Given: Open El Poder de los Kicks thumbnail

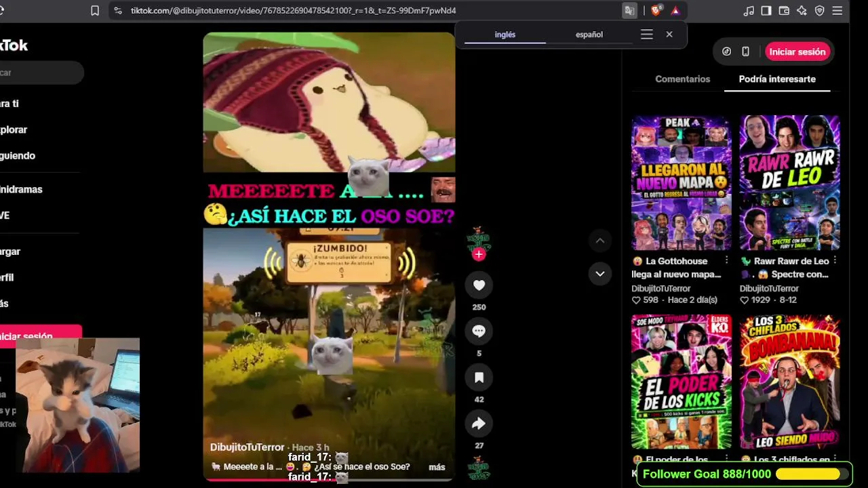Looking at the screenshot, I should coord(682,382).
